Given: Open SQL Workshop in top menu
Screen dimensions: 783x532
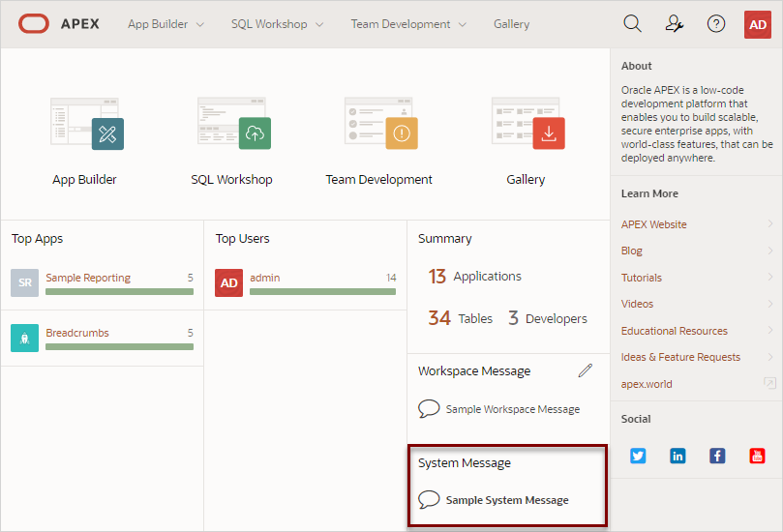Looking at the screenshot, I should (x=269, y=24).
